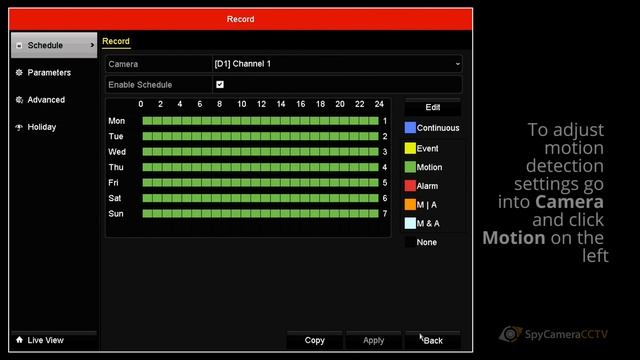
Task: Click the Holiday umbrella icon
Action: point(19,127)
